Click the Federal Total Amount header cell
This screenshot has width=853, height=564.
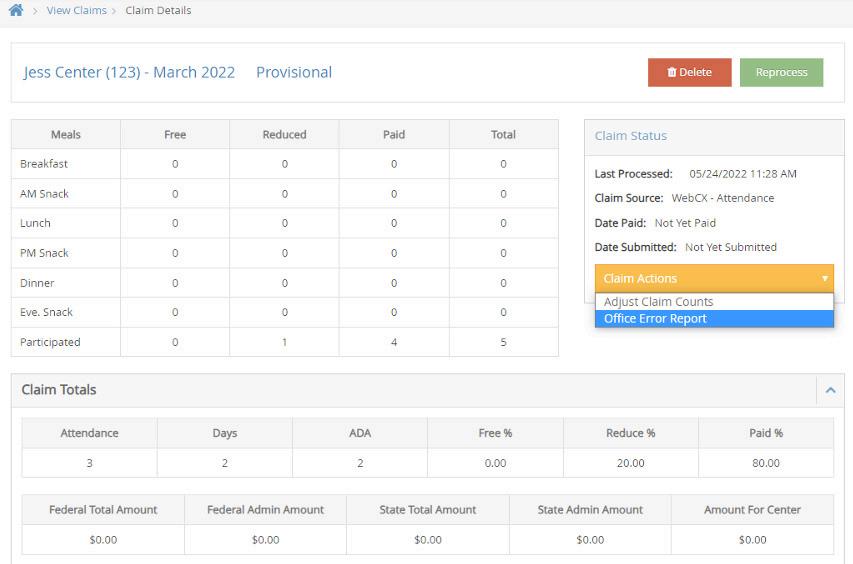pyautogui.click(x=103, y=510)
